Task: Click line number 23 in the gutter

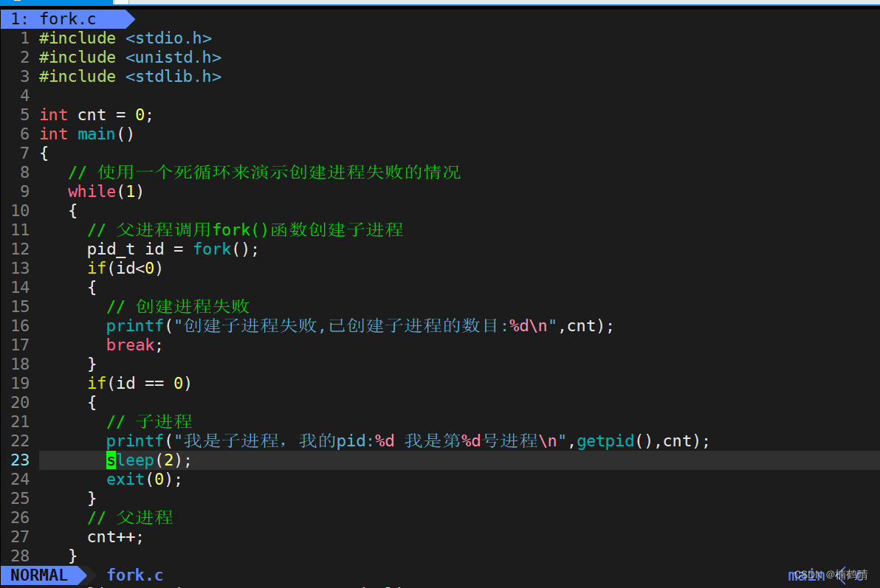Action: pyautogui.click(x=20, y=460)
